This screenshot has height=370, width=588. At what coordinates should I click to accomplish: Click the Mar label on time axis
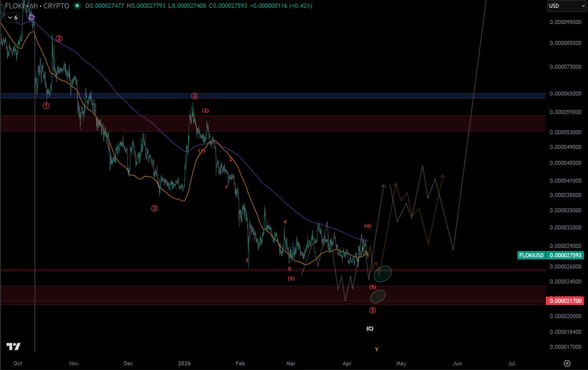click(x=291, y=364)
